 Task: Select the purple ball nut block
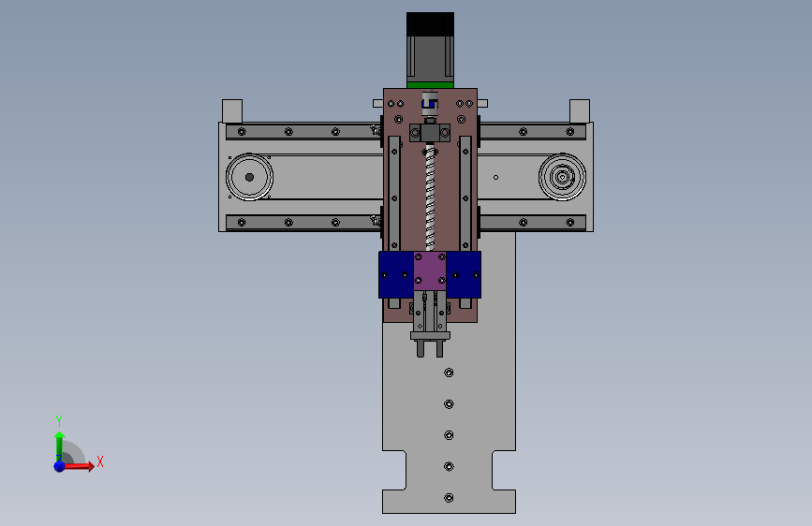coord(430,270)
